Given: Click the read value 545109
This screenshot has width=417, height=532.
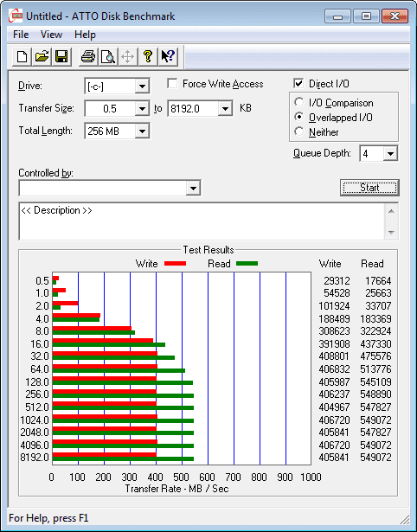Looking at the screenshot, I should tap(375, 382).
